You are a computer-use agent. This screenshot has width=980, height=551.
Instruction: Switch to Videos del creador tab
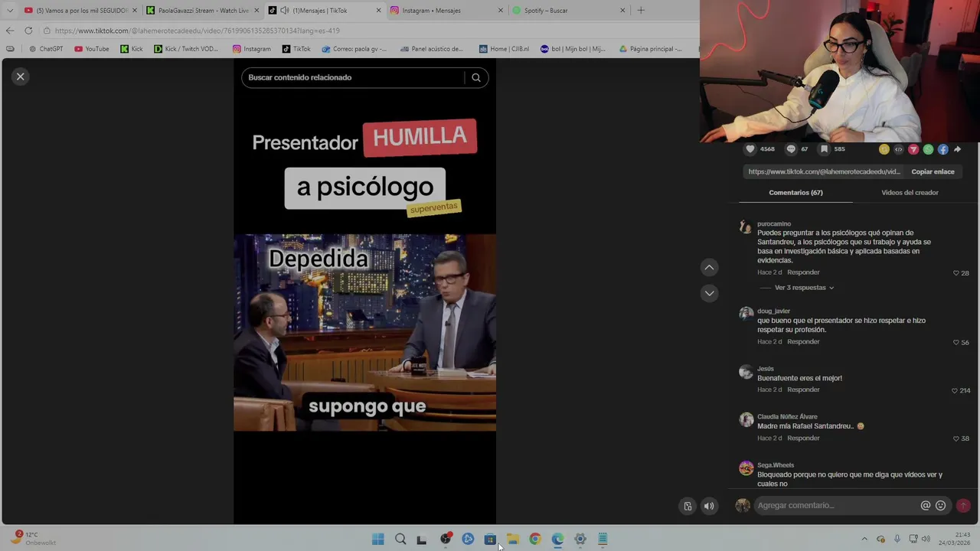[x=910, y=193]
